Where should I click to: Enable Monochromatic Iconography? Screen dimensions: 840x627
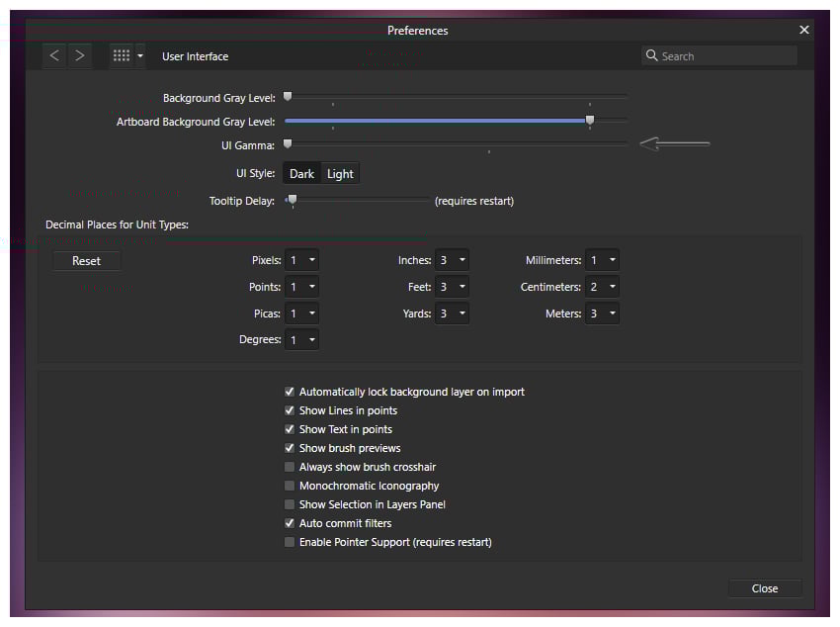click(290, 486)
